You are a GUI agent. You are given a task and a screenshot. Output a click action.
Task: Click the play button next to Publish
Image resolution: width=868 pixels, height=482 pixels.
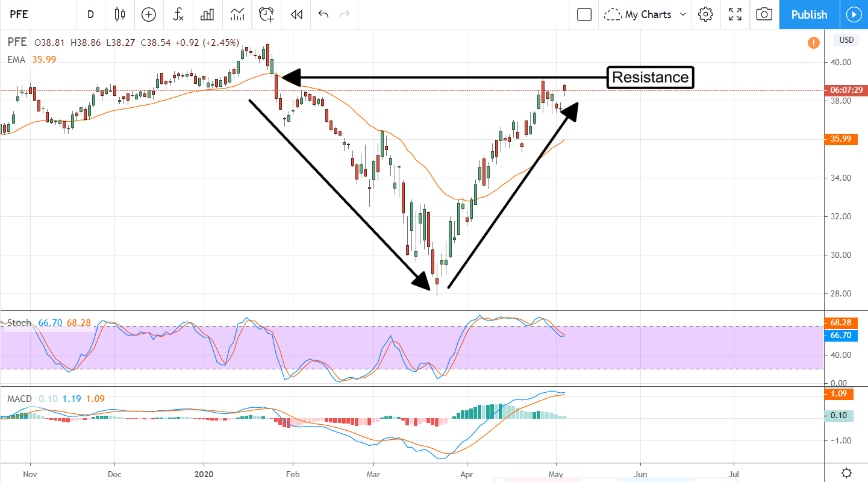[x=854, y=14]
